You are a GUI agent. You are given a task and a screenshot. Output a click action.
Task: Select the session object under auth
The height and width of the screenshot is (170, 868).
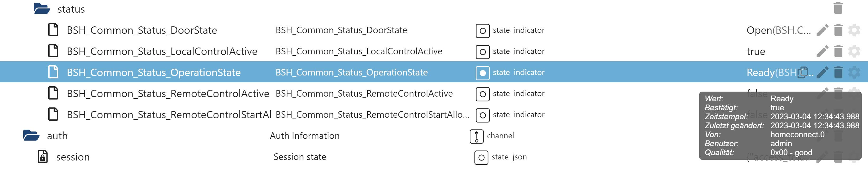coord(73,157)
